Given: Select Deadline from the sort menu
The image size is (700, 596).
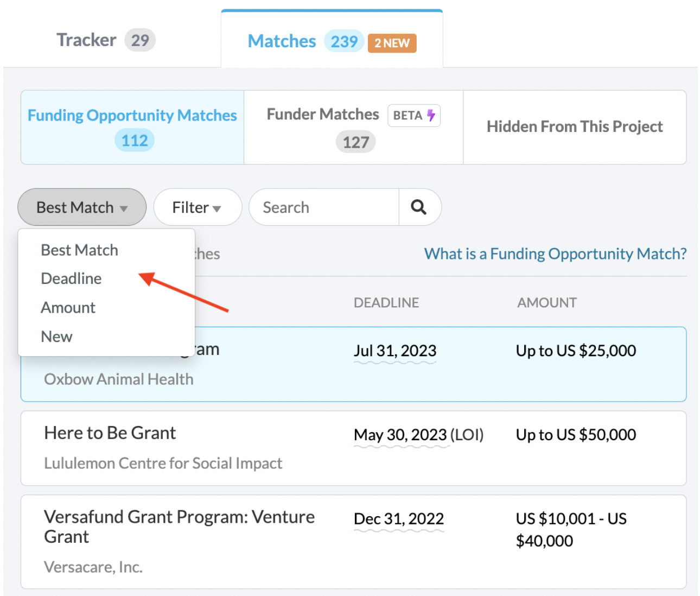Looking at the screenshot, I should [71, 278].
